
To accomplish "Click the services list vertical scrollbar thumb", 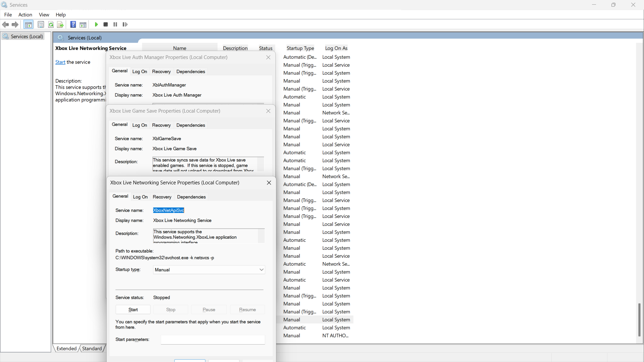I will (x=639, y=320).
